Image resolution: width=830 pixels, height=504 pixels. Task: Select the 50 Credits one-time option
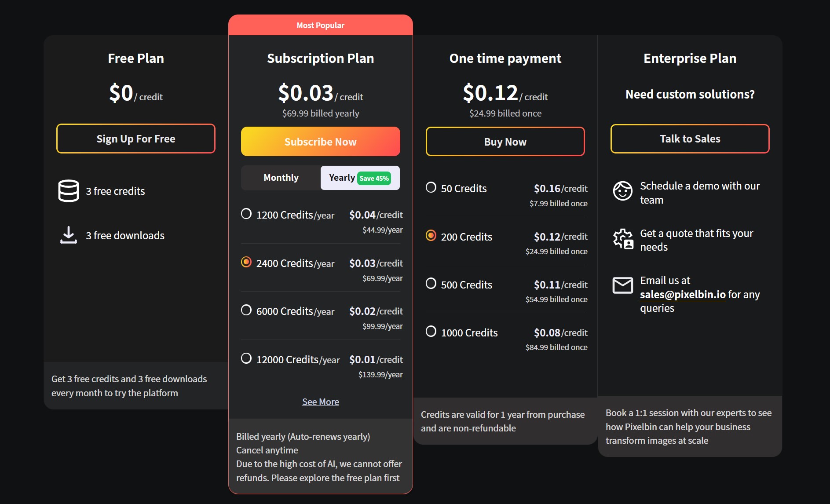click(431, 188)
